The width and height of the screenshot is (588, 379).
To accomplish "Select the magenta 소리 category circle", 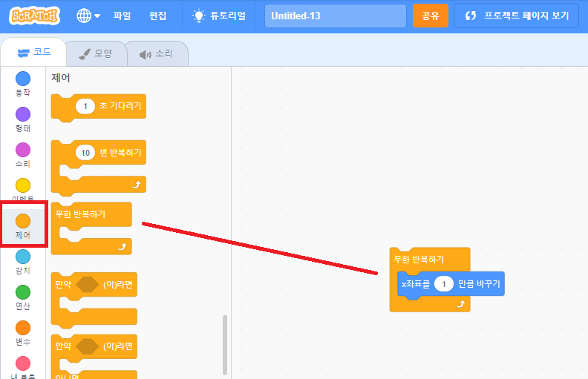I will (x=23, y=150).
